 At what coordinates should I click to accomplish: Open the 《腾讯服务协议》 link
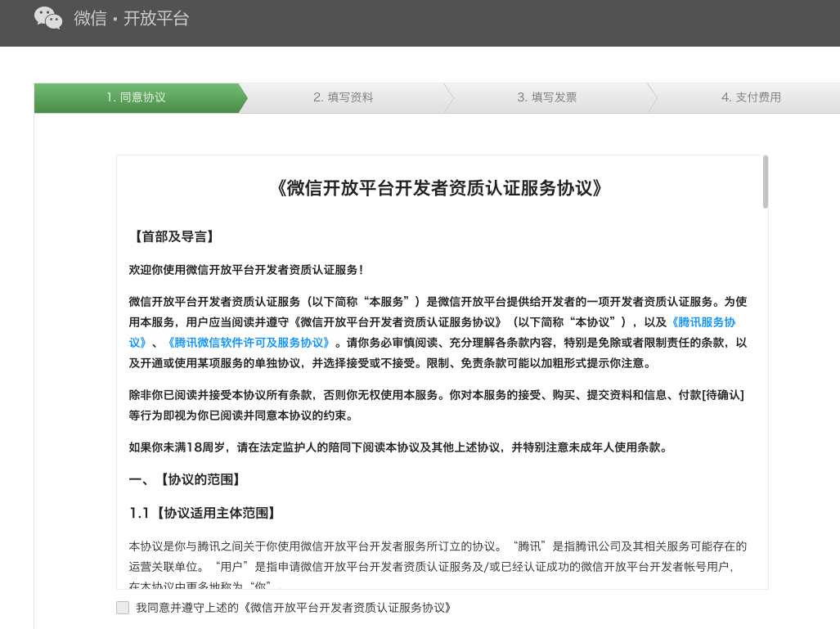point(703,322)
